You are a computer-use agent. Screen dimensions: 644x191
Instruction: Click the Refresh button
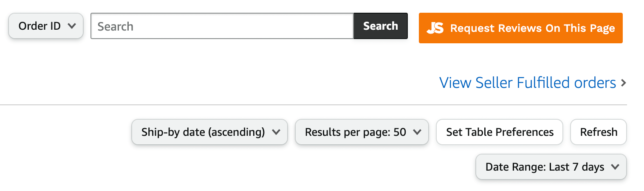click(599, 132)
